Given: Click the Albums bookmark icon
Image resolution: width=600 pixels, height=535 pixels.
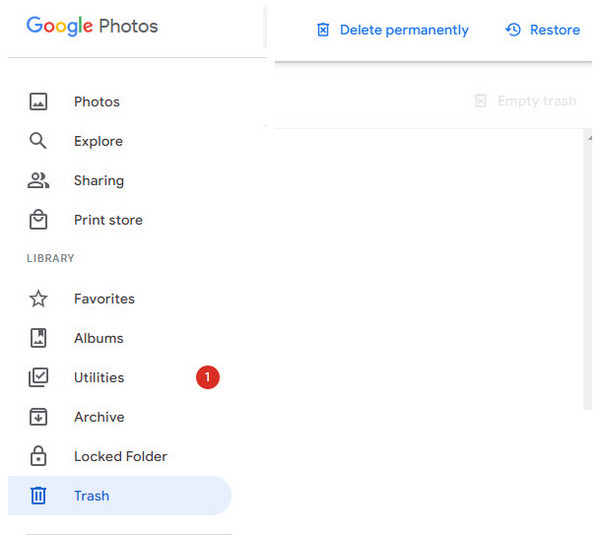Looking at the screenshot, I should (38, 338).
